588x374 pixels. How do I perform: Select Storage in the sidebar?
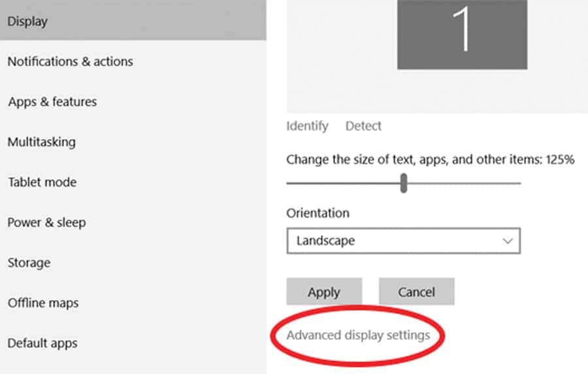(29, 263)
